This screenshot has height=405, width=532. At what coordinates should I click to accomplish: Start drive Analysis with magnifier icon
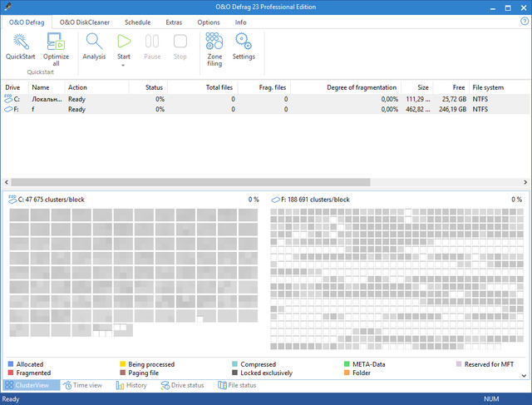tap(94, 42)
